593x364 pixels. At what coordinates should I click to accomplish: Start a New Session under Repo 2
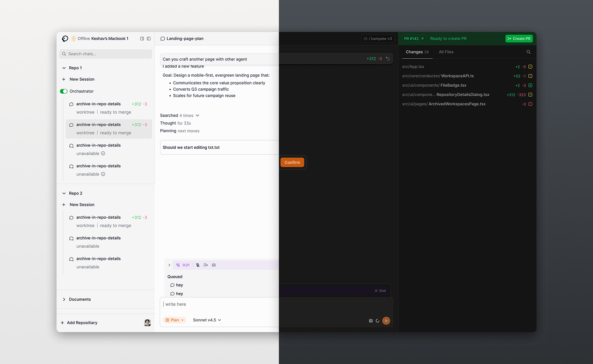click(78, 205)
